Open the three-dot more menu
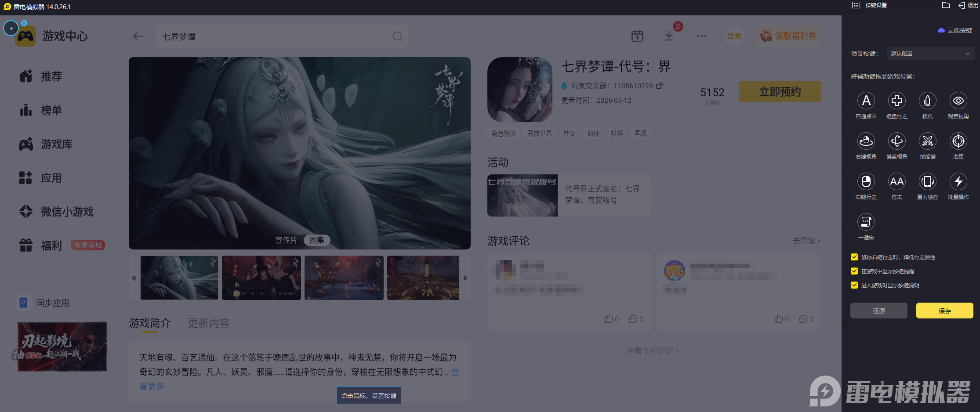980x412 pixels. (x=701, y=36)
